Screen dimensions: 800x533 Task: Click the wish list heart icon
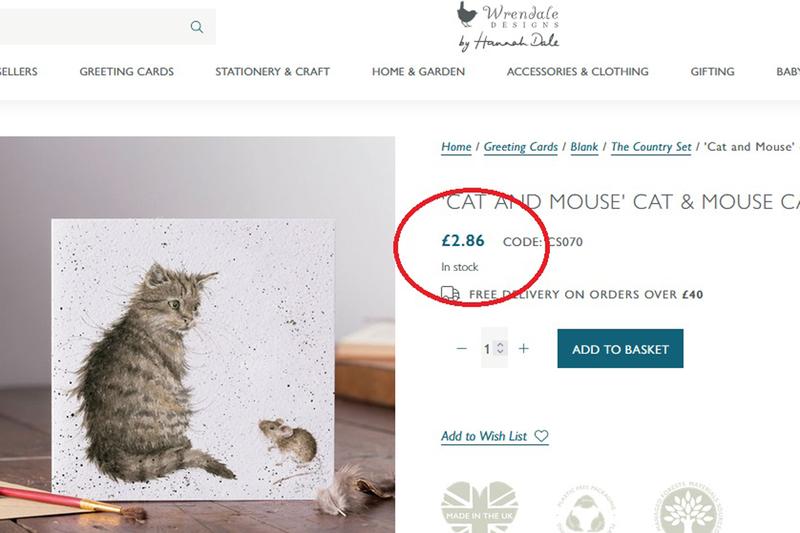click(541, 436)
